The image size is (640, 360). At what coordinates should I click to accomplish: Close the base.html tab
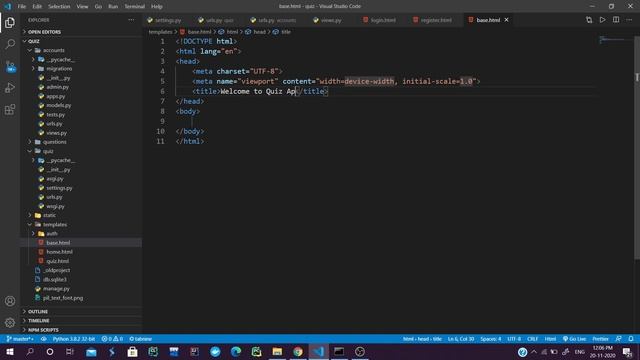coord(507,20)
